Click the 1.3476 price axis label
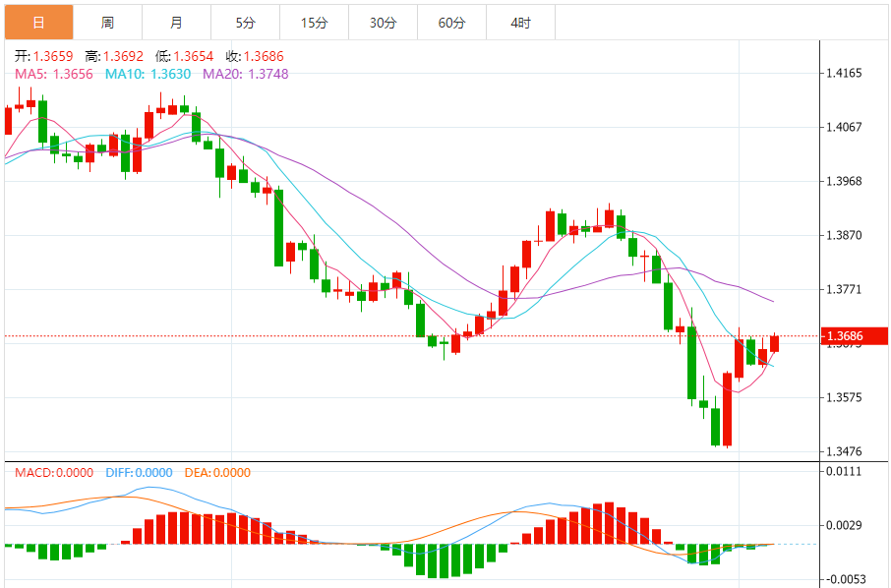891x588 pixels. 845,452
